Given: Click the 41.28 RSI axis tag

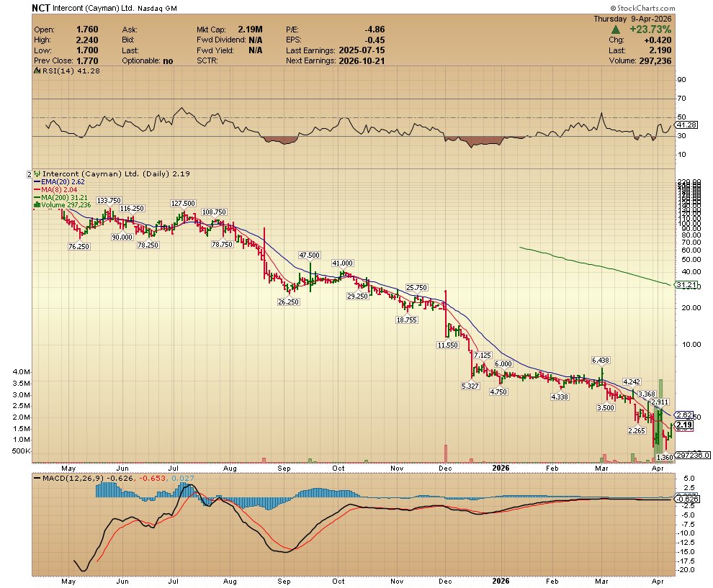Looking at the screenshot, I should pos(686,125).
